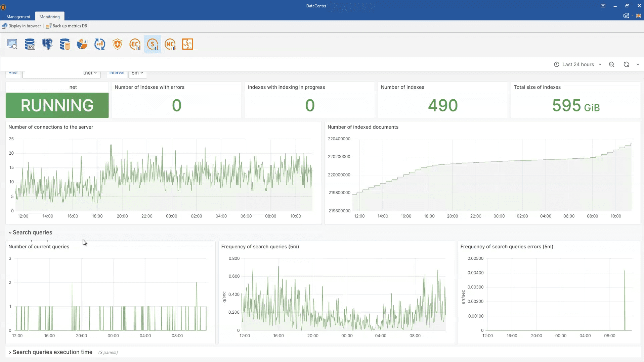This screenshot has height=362, width=644.
Task: Select the Monitoring tab
Action: tap(49, 16)
